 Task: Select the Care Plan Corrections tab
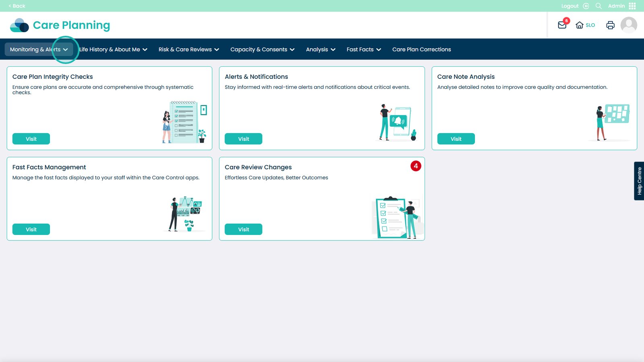(x=421, y=49)
